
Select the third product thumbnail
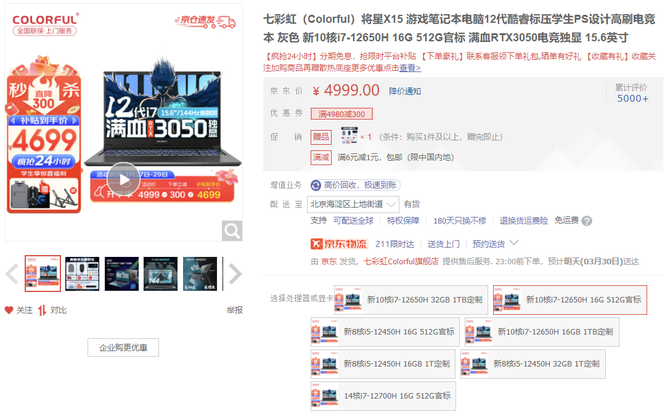[122, 274]
